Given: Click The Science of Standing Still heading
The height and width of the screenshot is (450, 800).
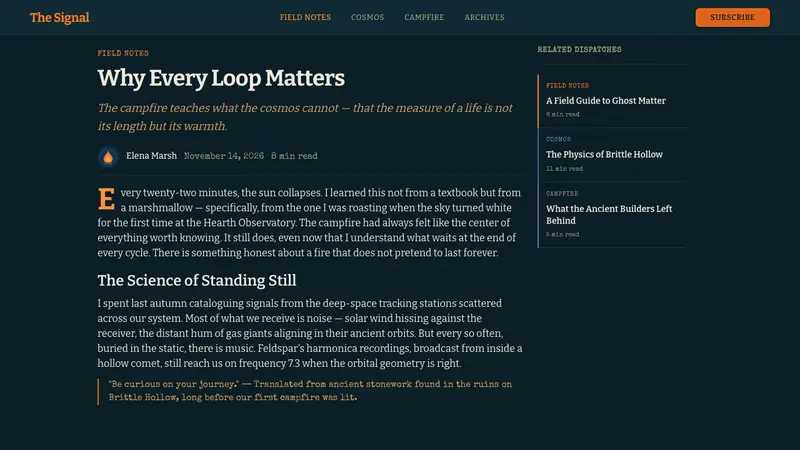Looking at the screenshot, I should [197, 280].
